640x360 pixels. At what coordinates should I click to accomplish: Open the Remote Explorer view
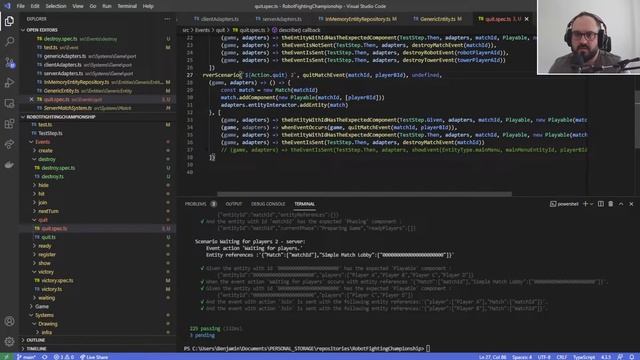tap(9, 103)
